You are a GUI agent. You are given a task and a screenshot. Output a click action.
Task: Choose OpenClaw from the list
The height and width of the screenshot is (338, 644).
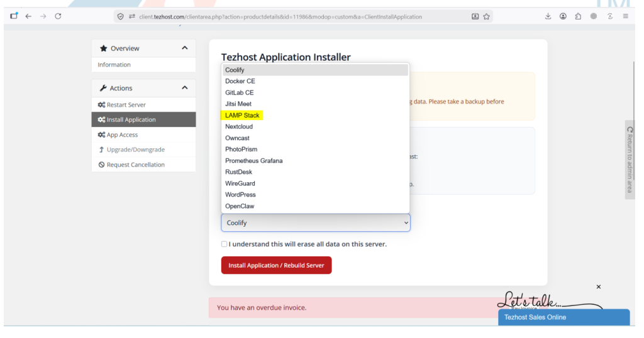316,206
